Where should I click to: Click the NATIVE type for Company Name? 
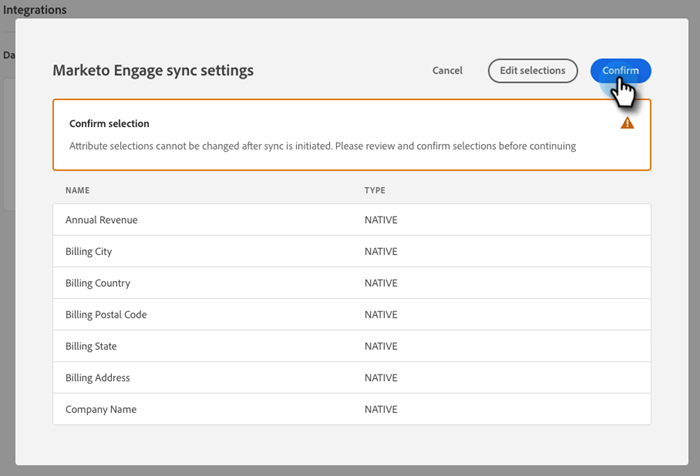381,409
